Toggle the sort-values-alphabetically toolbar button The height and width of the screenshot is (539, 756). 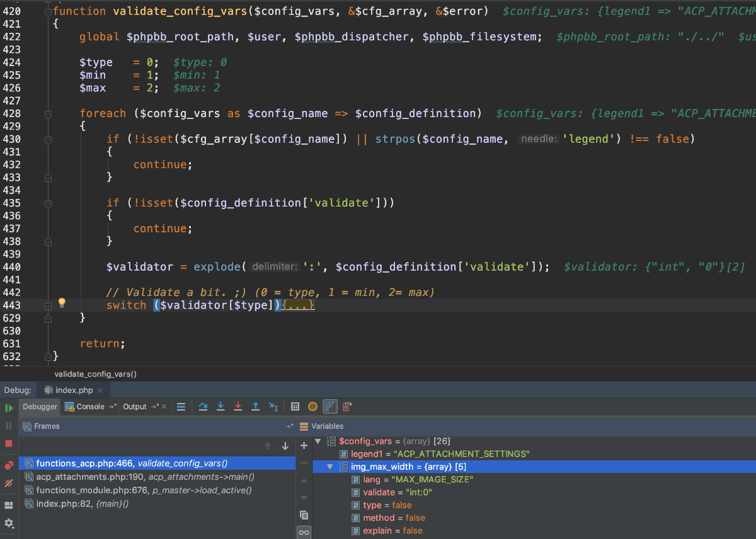coord(330,407)
